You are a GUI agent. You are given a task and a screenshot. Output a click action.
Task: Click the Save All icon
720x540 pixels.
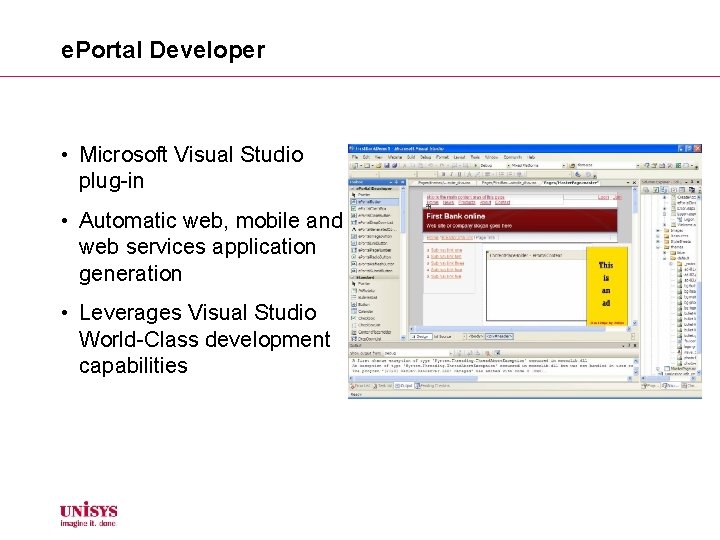394,165
